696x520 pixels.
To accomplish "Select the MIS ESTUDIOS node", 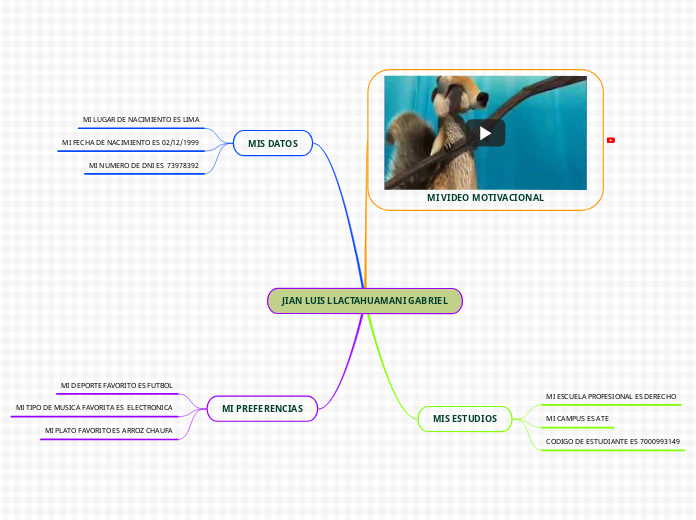I will tap(465, 418).
